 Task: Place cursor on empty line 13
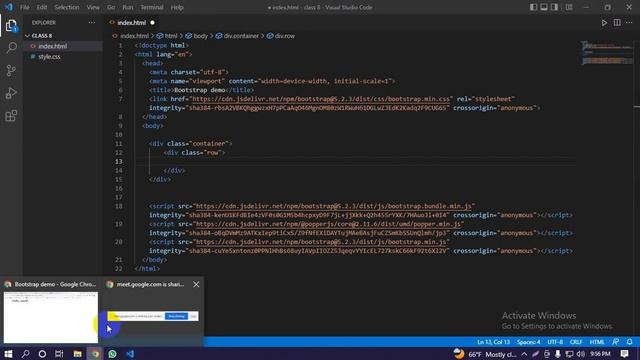click(x=355, y=162)
